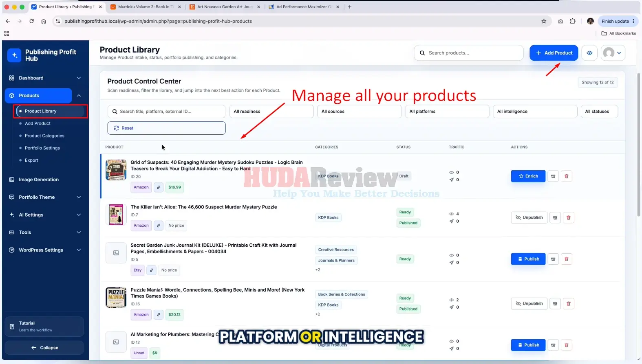Expand the Portfolio Theme section
This screenshot has width=642, height=364.
[x=79, y=197]
